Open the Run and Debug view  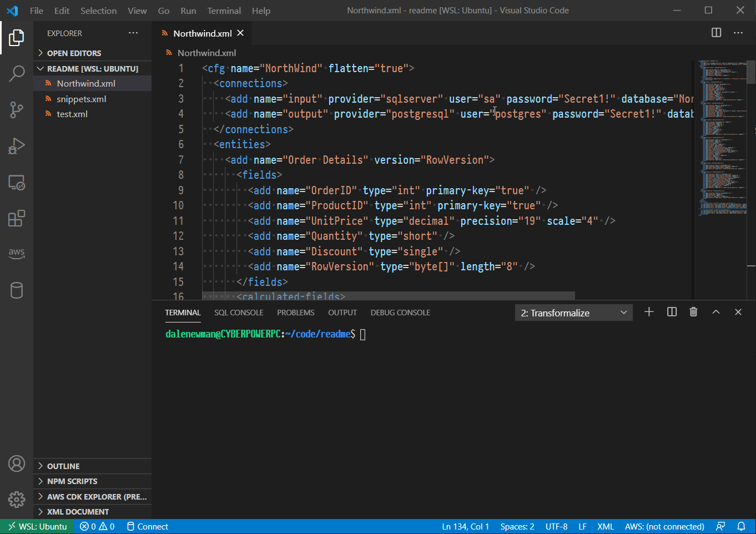tap(17, 146)
